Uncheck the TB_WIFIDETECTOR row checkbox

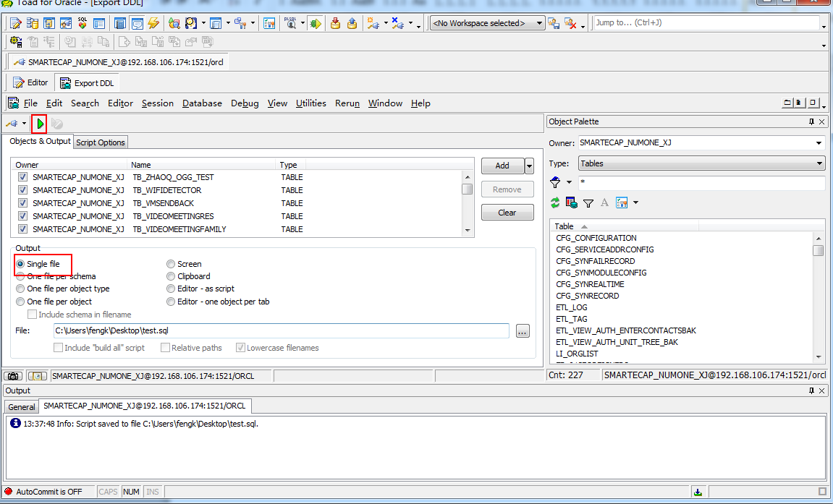(x=22, y=190)
